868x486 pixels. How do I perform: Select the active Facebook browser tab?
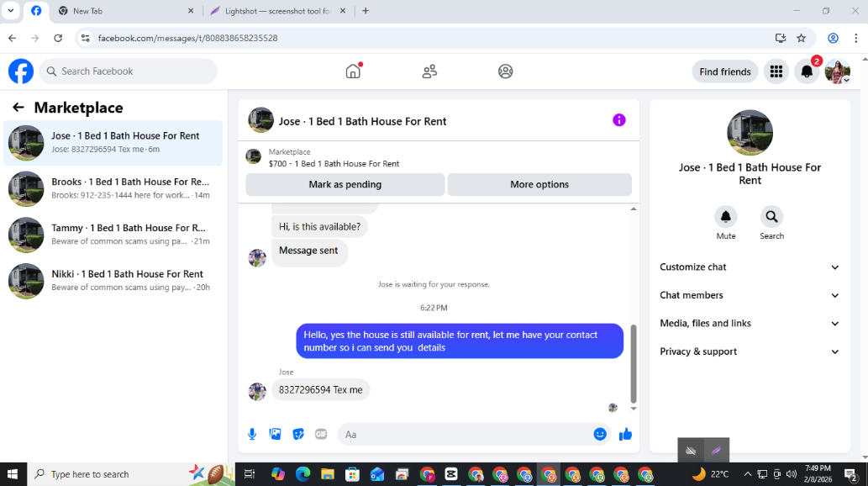tap(36, 11)
